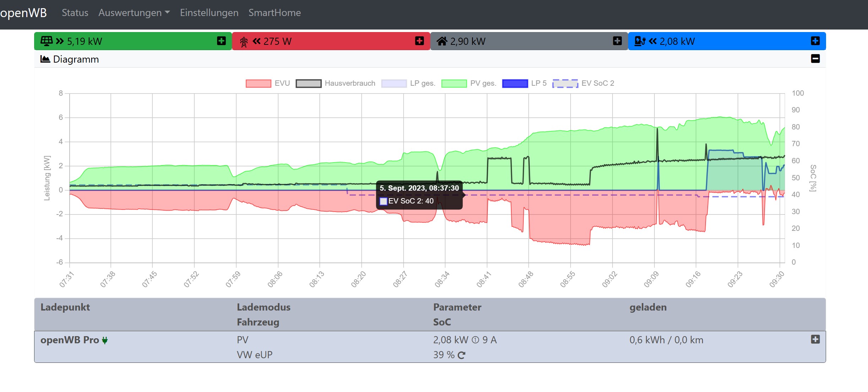Collapse the Diagramm section with minus button
Image resolution: width=868 pixels, height=392 pixels.
pyautogui.click(x=815, y=59)
